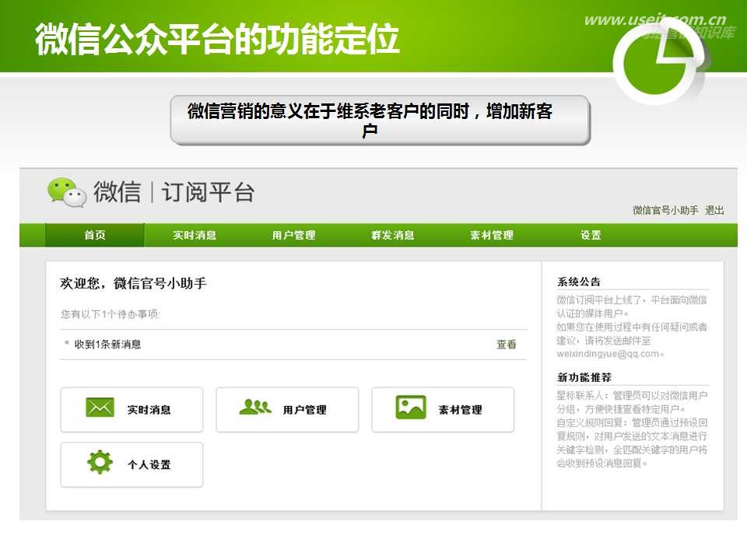Switch to the 素材管理 nav tab

pos(492,235)
